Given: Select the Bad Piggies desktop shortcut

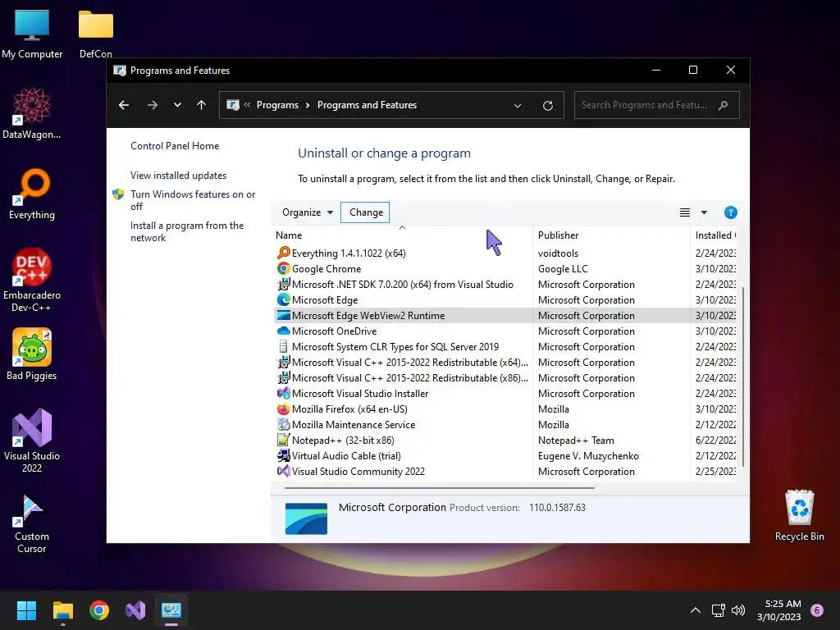Looking at the screenshot, I should 32,354.
